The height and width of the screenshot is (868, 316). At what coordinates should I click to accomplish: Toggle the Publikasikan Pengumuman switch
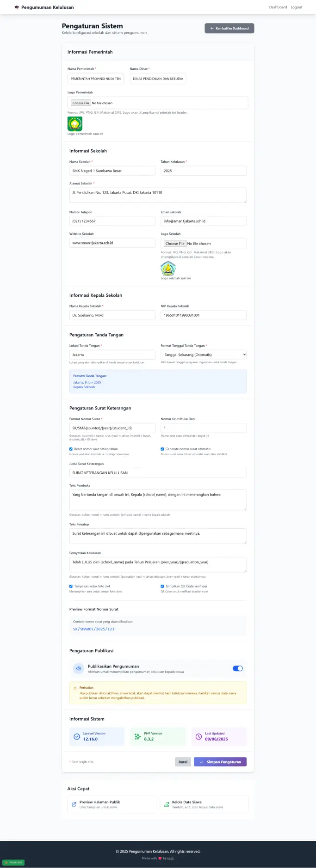pos(237,668)
